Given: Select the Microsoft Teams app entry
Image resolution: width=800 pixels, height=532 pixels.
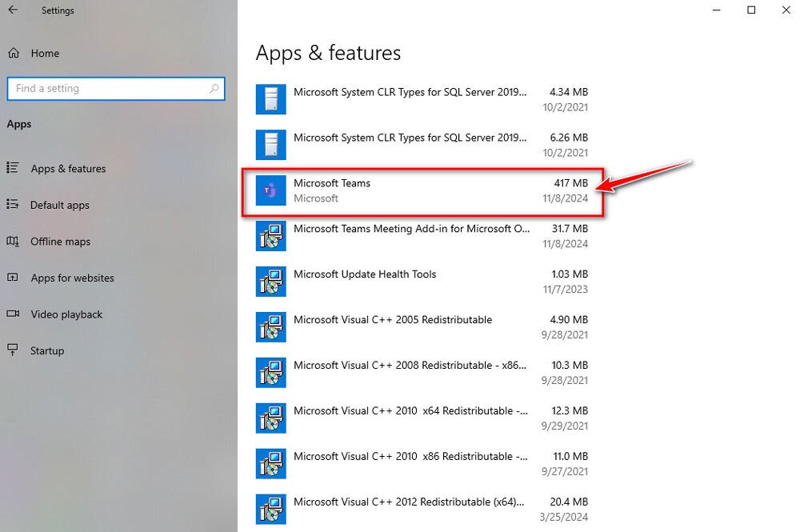Looking at the screenshot, I should [422, 190].
